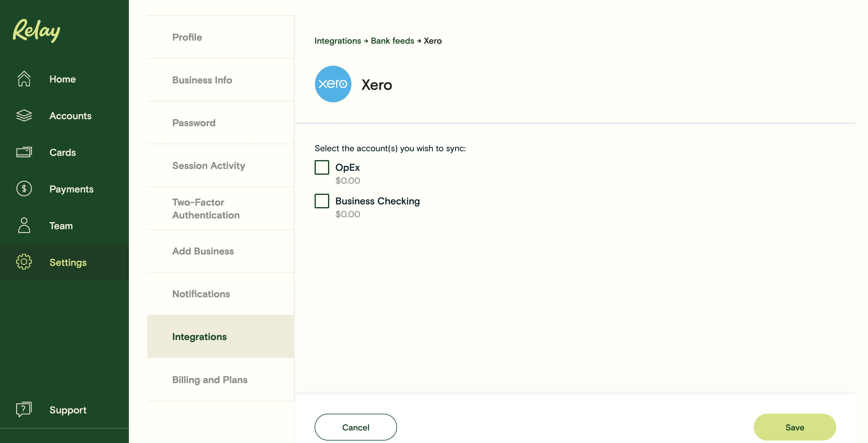868x443 pixels.
Task: Open Session Activity settings
Action: (221, 166)
